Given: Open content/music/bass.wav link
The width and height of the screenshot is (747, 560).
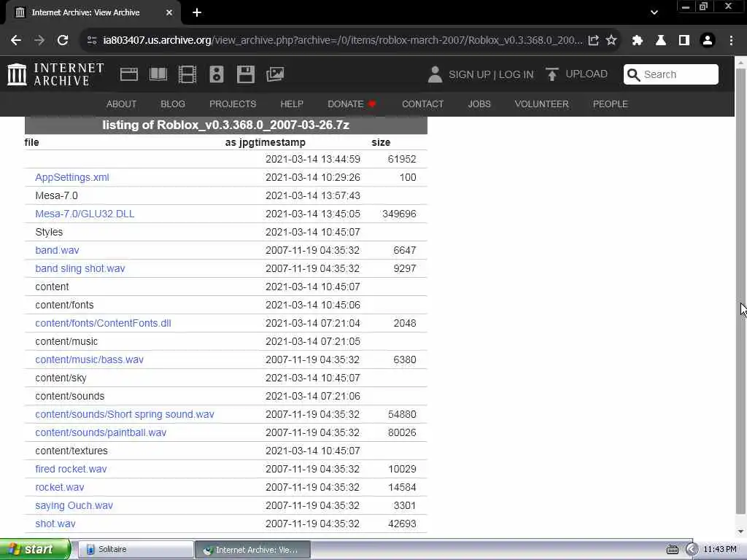Looking at the screenshot, I should click(x=89, y=359).
